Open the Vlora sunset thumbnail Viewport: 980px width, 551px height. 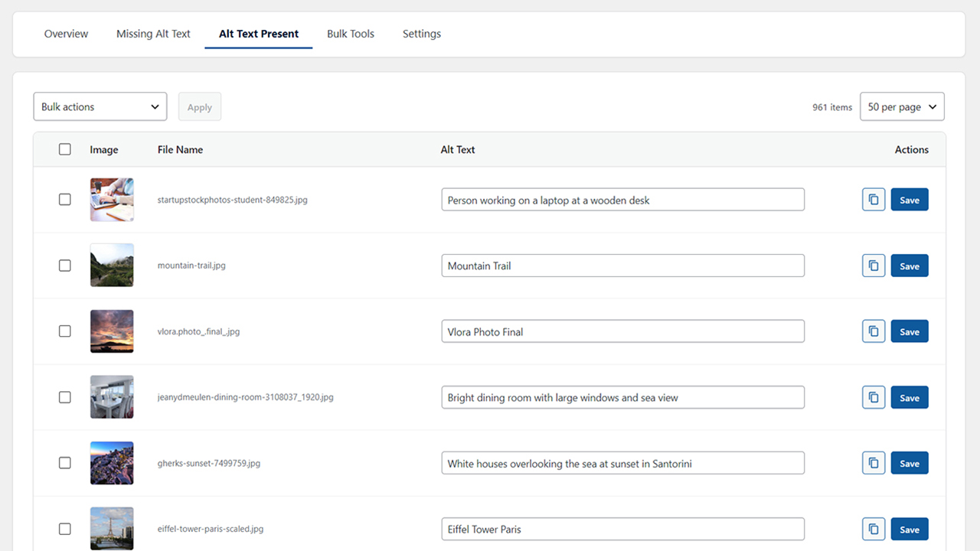pyautogui.click(x=112, y=331)
